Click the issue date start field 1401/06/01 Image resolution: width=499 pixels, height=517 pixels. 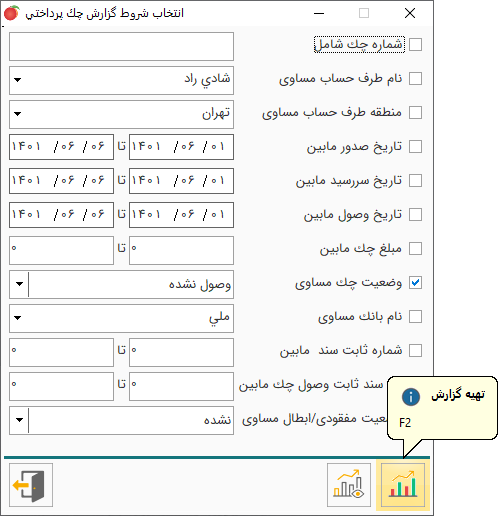[x=181, y=147]
